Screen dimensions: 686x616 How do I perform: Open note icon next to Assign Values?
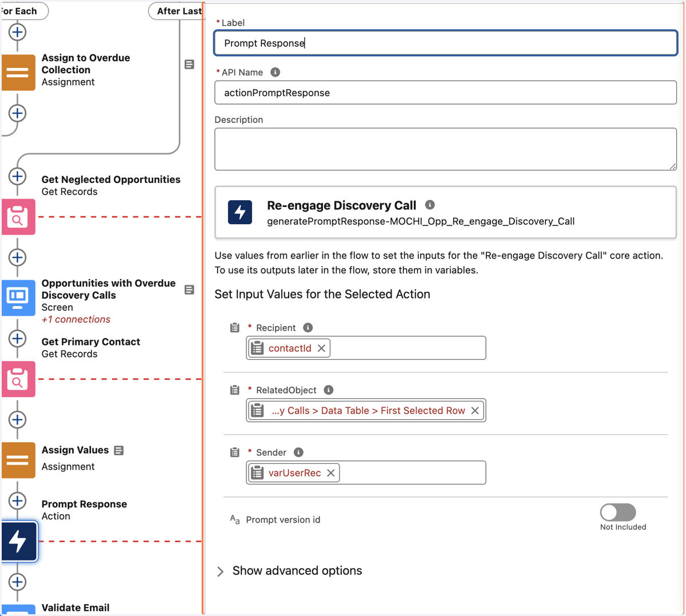tap(119, 451)
